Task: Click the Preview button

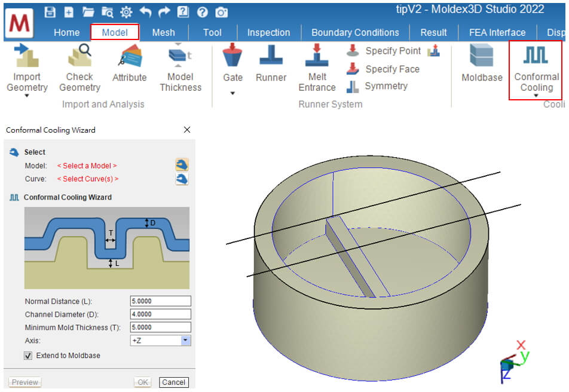Action: (25, 382)
